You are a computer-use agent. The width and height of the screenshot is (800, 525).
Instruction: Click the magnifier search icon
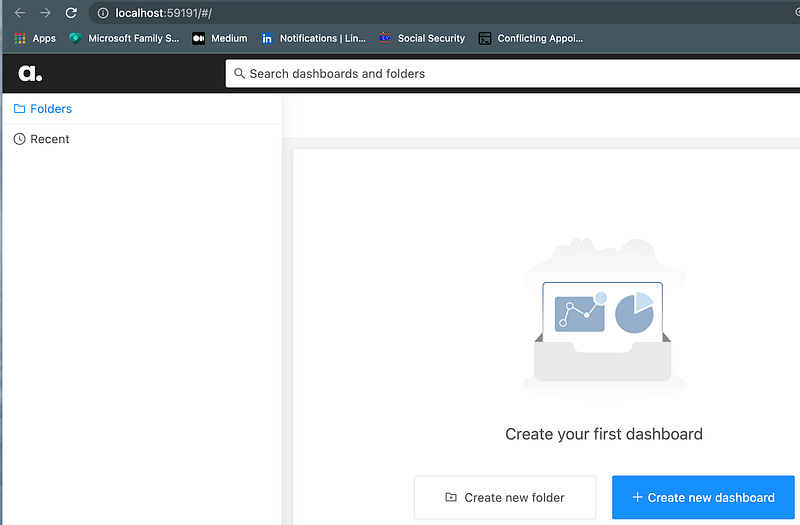click(x=239, y=73)
